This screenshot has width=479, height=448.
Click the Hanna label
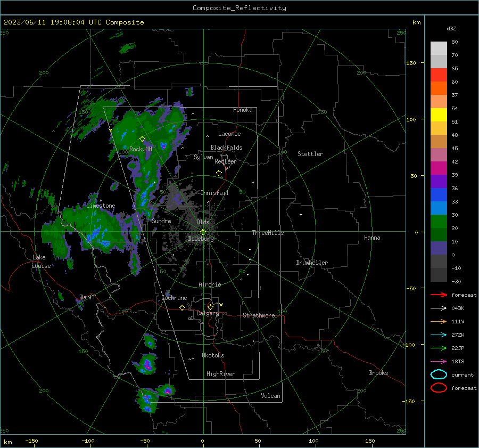[x=372, y=238]
